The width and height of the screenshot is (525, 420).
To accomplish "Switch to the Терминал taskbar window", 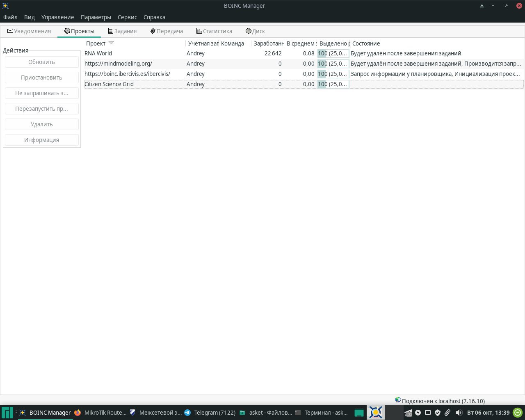I will [321, 413].
